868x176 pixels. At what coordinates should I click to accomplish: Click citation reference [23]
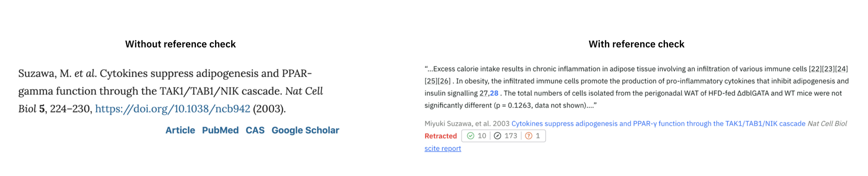pyautogui.click(x=828, y=69)
